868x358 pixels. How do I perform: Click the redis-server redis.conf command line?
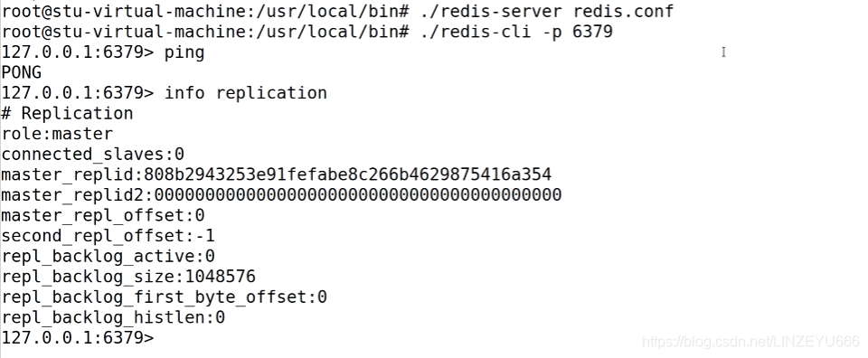[547, 11]
